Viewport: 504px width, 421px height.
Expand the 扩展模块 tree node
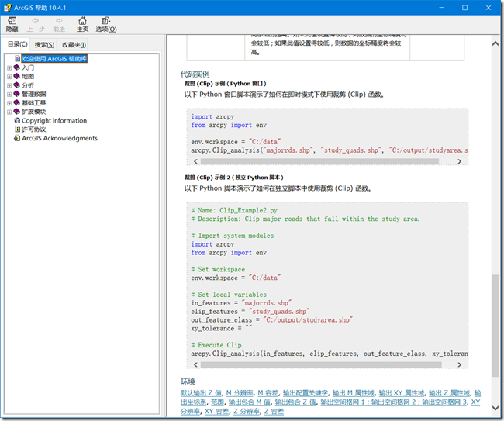pos(9,112)
